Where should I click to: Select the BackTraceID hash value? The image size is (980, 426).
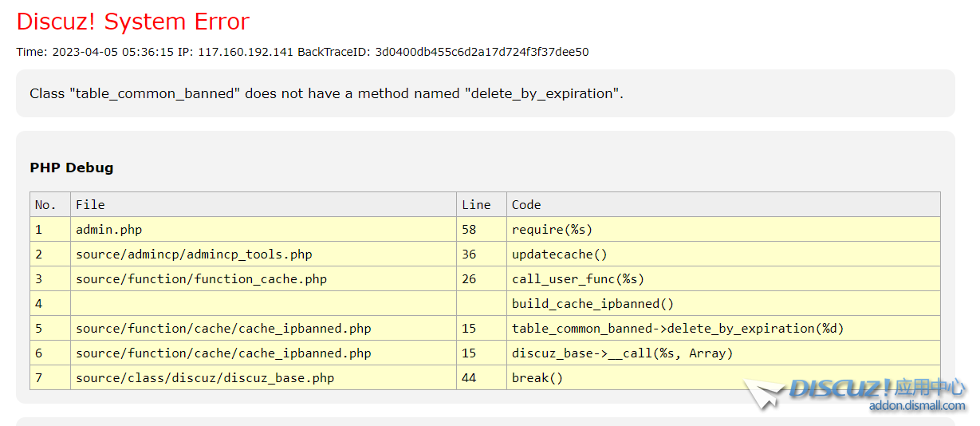[482, 52]
